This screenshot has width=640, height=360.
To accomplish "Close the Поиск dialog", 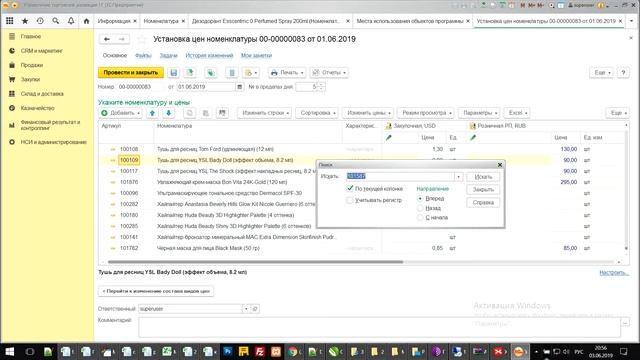I will [500, 165].
